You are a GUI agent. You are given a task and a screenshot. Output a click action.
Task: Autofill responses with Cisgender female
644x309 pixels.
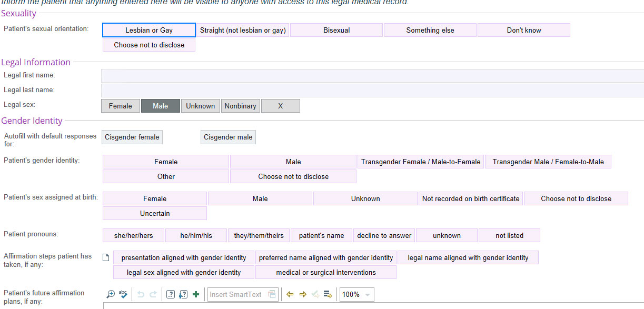[x=132, y=137]
